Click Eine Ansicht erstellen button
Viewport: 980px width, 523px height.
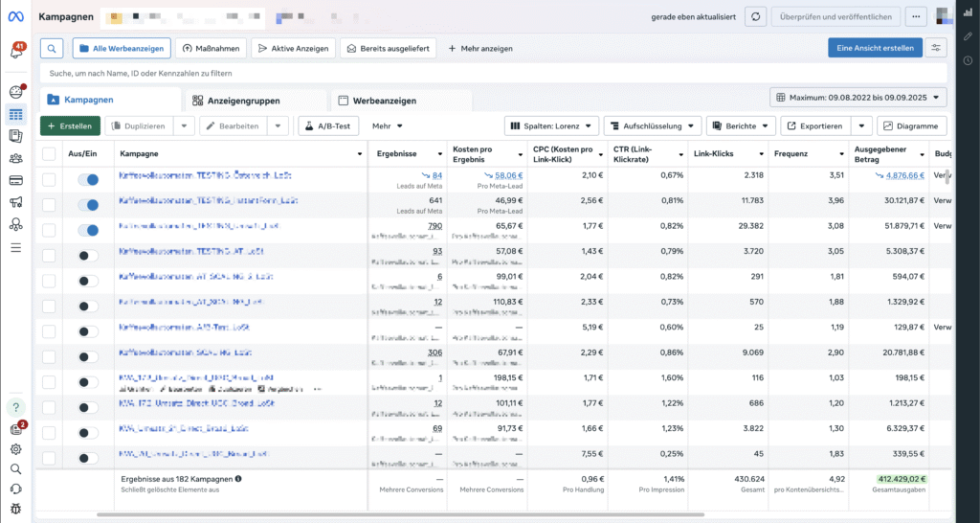(875, 48)
